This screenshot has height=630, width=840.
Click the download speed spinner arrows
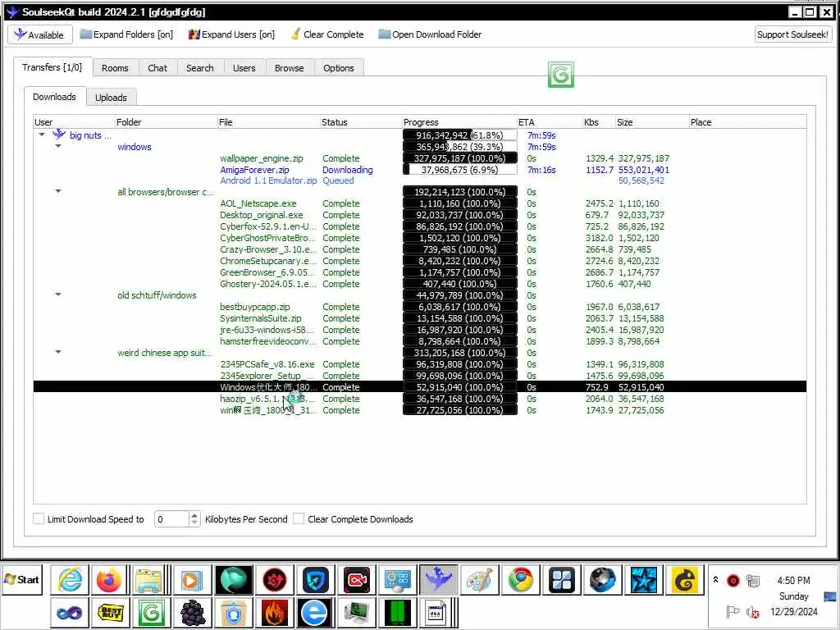point(194,518)
